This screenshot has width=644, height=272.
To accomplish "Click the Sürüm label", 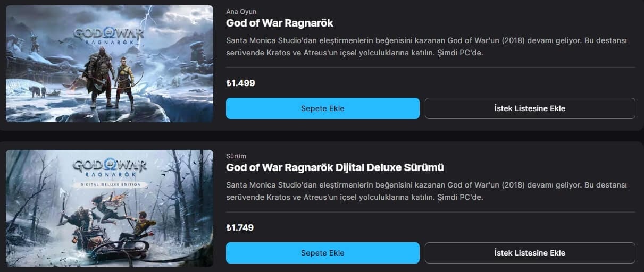I will click(x=236, y=156).
